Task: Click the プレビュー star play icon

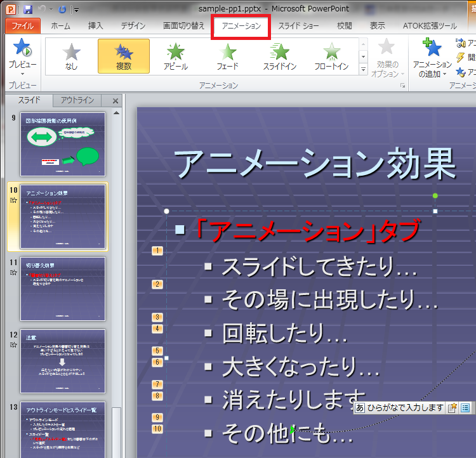Action: [22, 47]
